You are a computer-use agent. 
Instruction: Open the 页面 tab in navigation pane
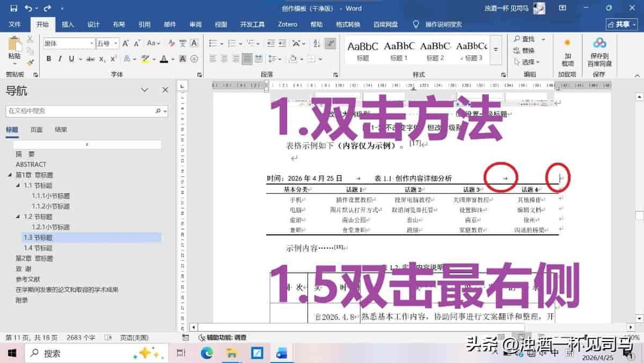click(36, 130)
